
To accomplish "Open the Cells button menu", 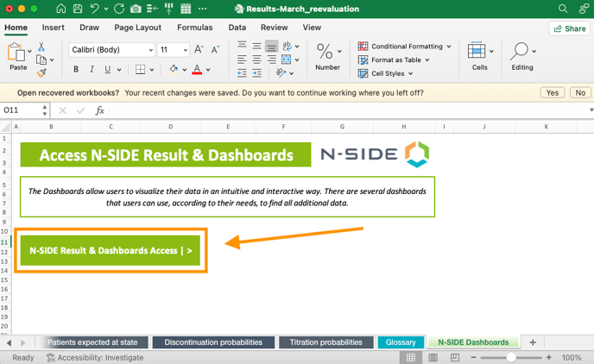I will pyautogui.click(x=479, y=53).
